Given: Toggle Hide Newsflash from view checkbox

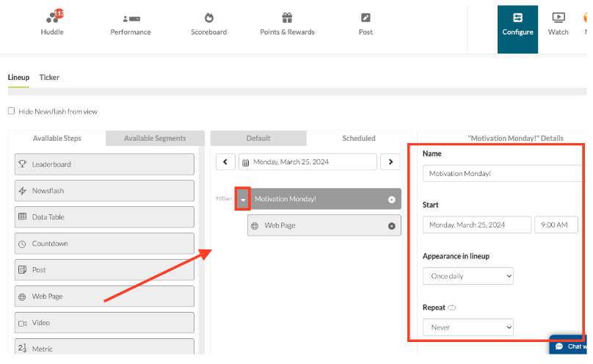Looking at the screenshot, I should click(x=11, y=111).
